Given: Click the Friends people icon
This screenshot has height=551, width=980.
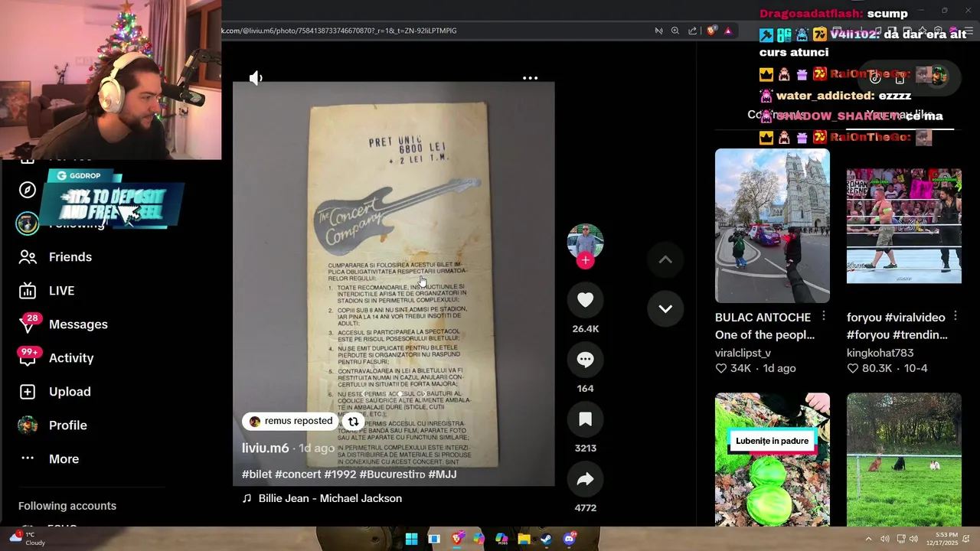Looking at the screenshot, I should (x=28, y=257).
